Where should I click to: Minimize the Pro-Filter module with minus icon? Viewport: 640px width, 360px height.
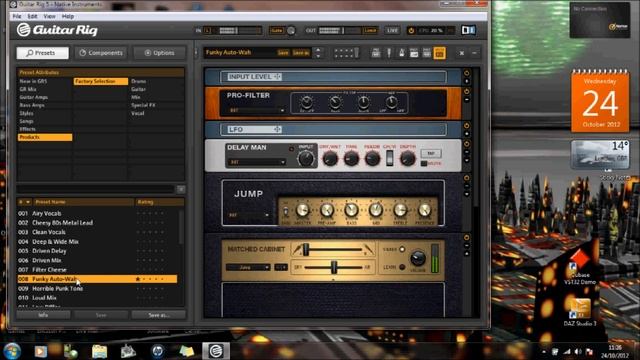467,99
